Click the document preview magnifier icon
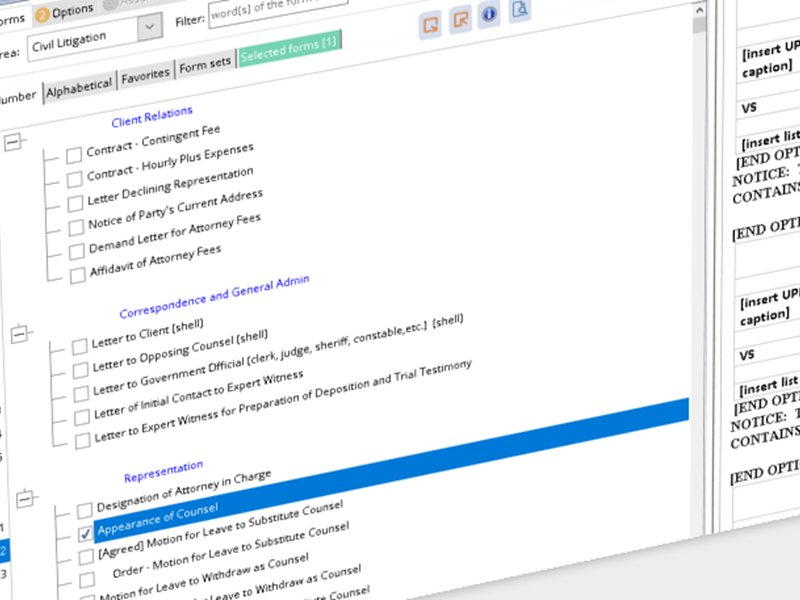This screenshot has width=800, height=600. coord(519,10)
